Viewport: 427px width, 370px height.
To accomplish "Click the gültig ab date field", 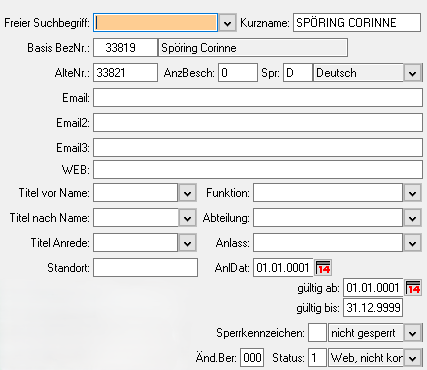I will (373, 288).
